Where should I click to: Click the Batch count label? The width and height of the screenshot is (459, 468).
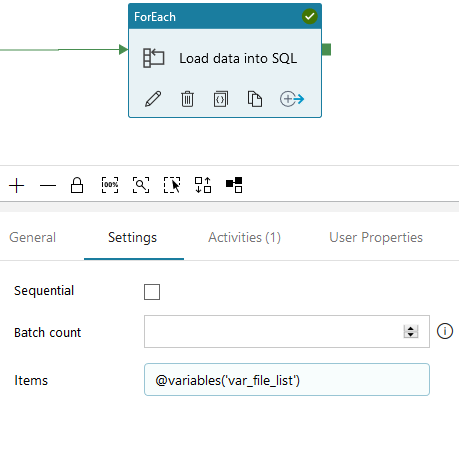pos(48,332)
